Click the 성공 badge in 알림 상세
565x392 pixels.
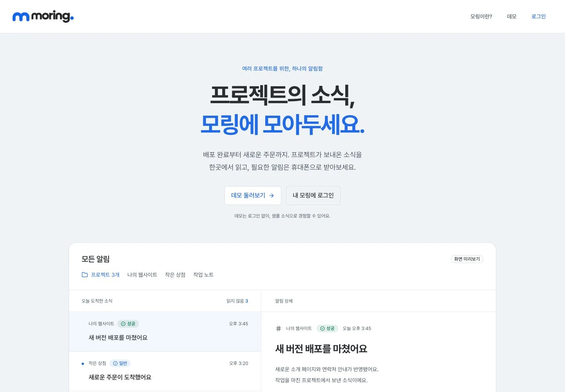[327, 328]
